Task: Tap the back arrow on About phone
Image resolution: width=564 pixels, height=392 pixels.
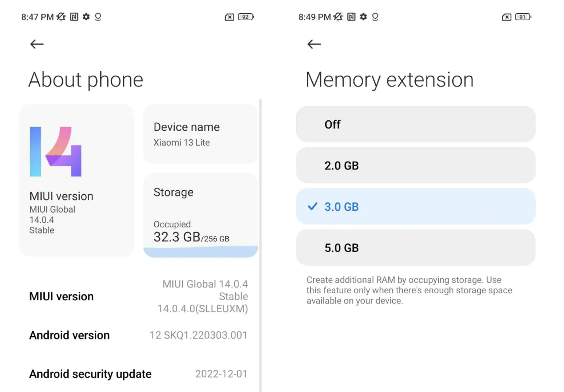Action: pos(37,44)
